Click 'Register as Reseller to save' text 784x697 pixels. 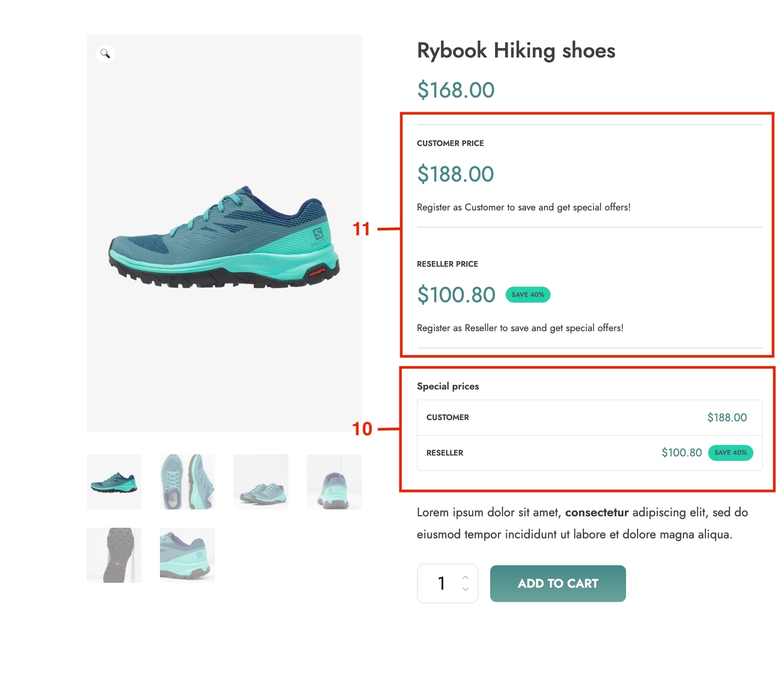(520, 328)
